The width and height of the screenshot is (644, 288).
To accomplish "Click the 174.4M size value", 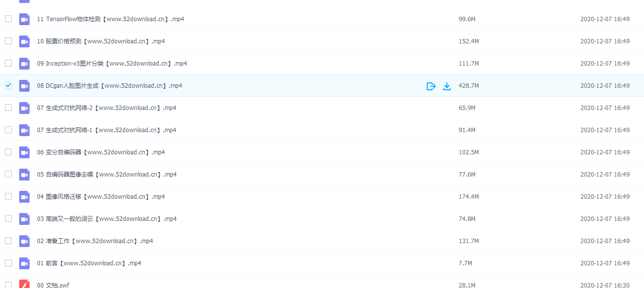I will coord(469,197).
